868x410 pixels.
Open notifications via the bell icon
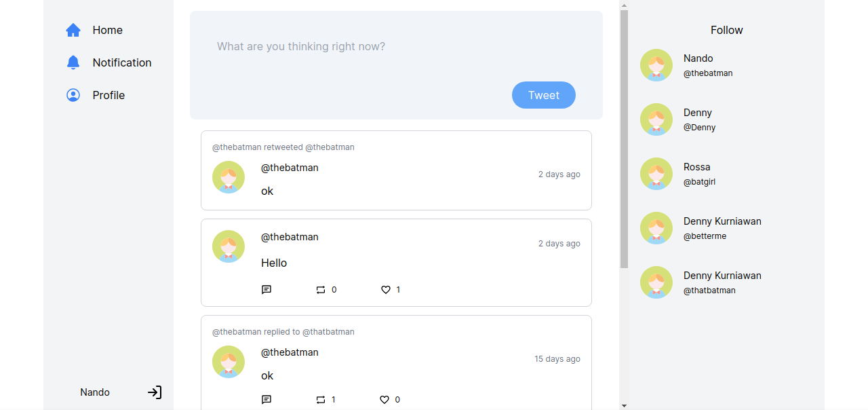73,62
